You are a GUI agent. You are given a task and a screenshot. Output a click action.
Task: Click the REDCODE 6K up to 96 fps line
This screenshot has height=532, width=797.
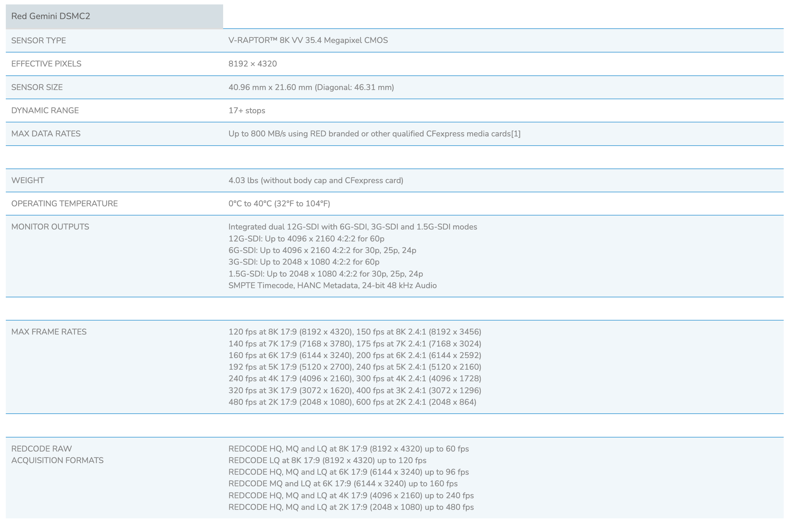click(349, 472)
